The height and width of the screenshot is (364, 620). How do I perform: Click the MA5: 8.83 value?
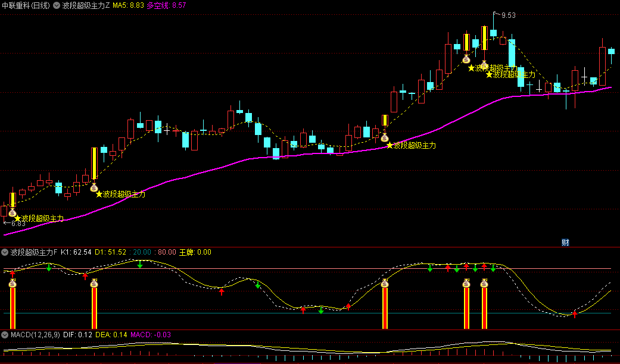pyautogui.click(x=128, y=5)
